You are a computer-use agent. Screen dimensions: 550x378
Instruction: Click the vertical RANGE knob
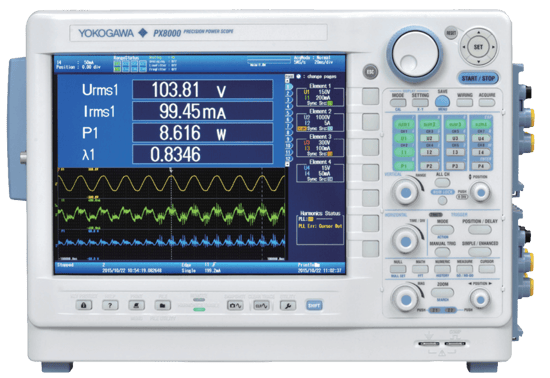click(406, 192)
